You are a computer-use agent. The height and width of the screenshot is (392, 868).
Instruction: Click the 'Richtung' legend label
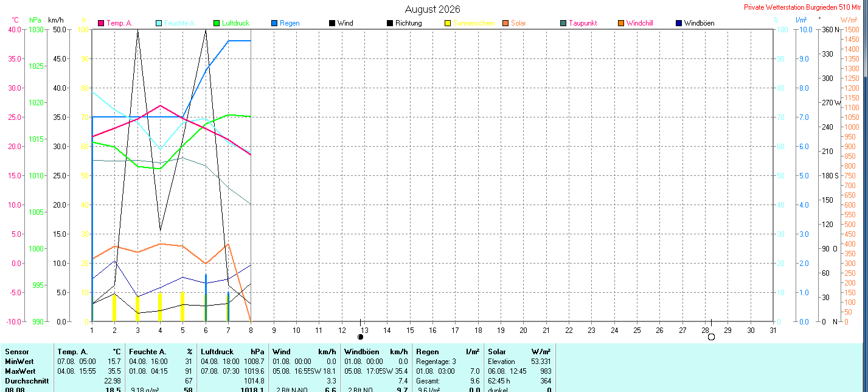point(409,23)
